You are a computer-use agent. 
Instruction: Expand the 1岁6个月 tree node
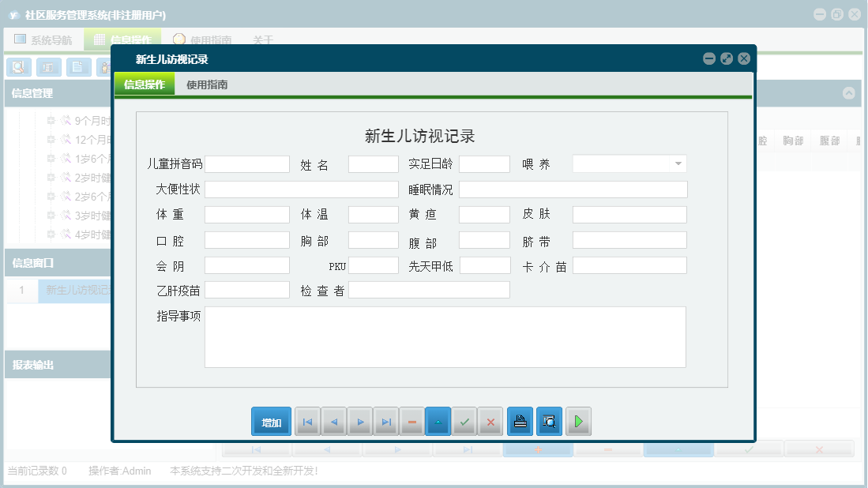(x=51, y=158)
